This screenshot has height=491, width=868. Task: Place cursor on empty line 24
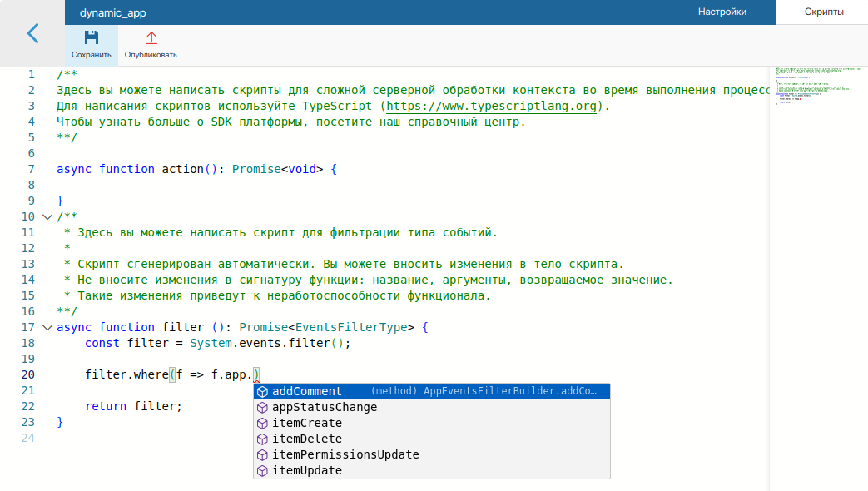tap(250, 438)
